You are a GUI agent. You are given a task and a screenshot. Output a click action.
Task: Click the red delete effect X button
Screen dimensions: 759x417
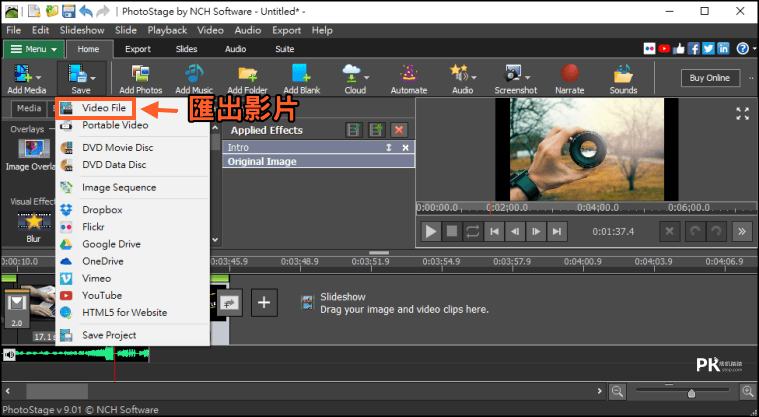click(399, 130)
